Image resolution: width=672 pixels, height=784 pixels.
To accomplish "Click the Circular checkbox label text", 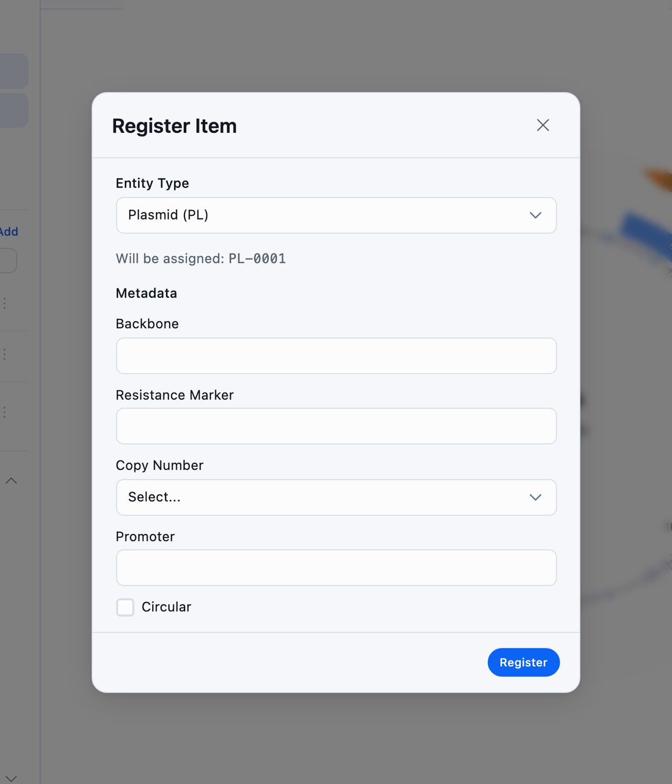I will point(166,607).
